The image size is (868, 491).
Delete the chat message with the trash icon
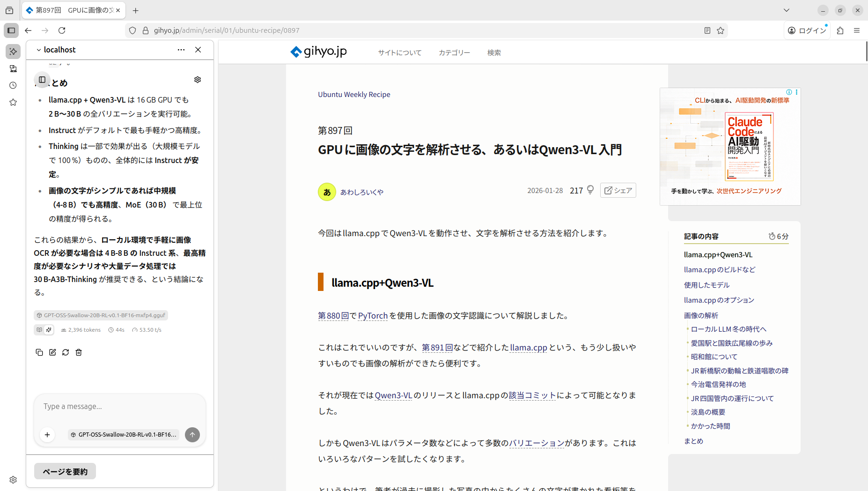[79, 352]
